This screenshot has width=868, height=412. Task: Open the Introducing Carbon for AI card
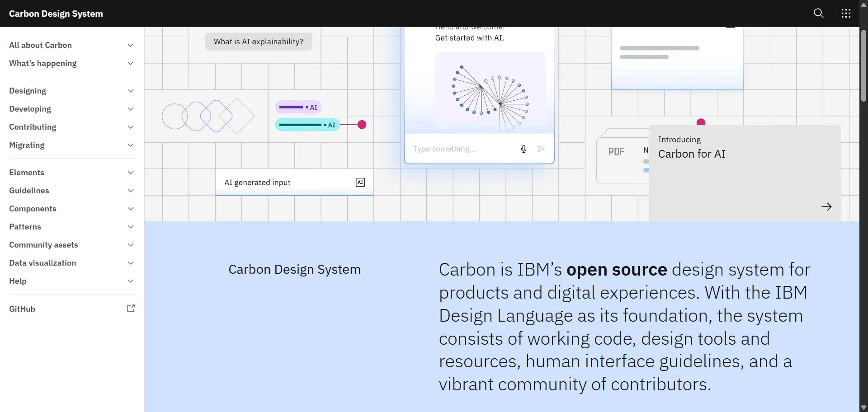click(745, 173)
